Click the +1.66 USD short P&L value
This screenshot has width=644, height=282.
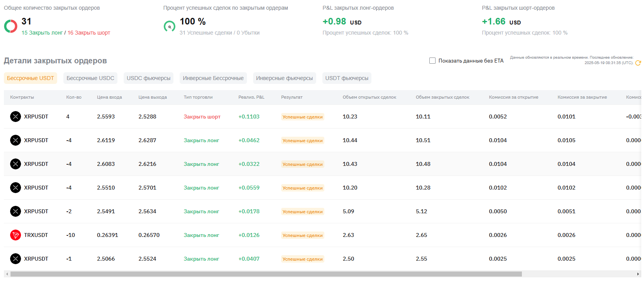[501, 21]
